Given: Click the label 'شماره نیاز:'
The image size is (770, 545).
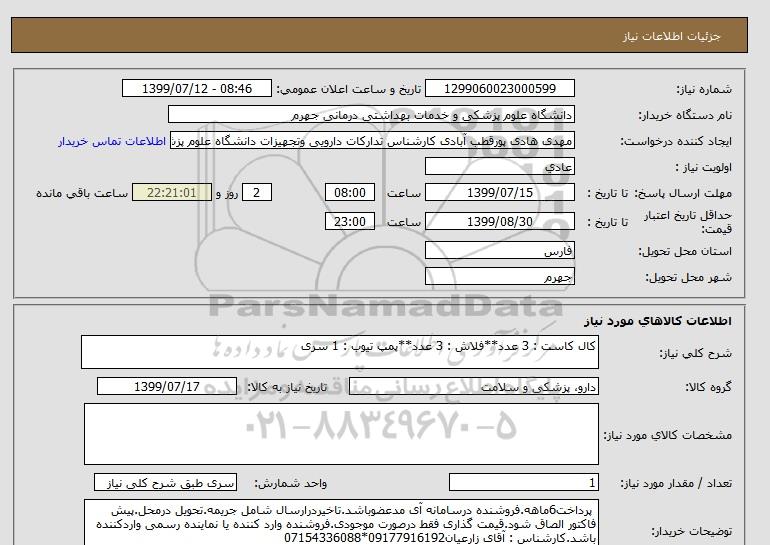Looking at the screenshot, I should [704, 89].
